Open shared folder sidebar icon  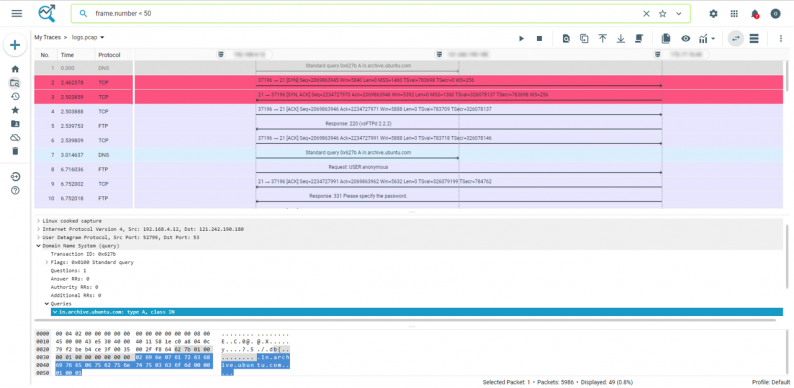coord(15,124)
